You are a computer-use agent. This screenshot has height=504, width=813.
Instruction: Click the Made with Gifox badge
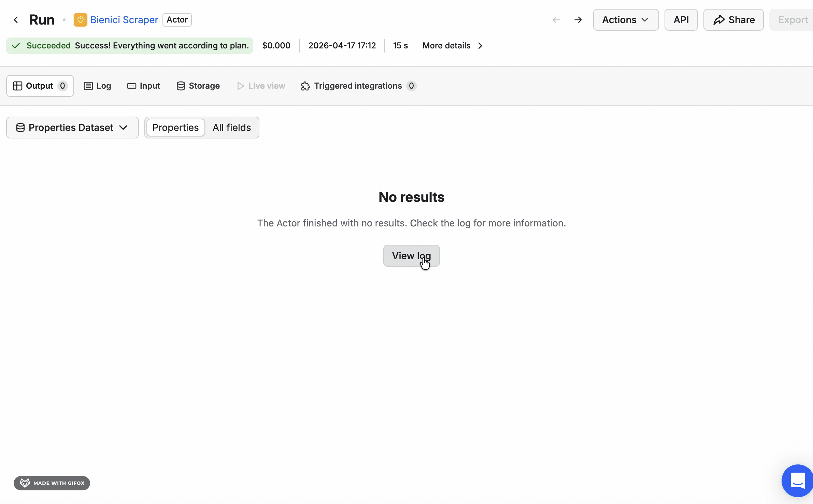tap(52, 483)
